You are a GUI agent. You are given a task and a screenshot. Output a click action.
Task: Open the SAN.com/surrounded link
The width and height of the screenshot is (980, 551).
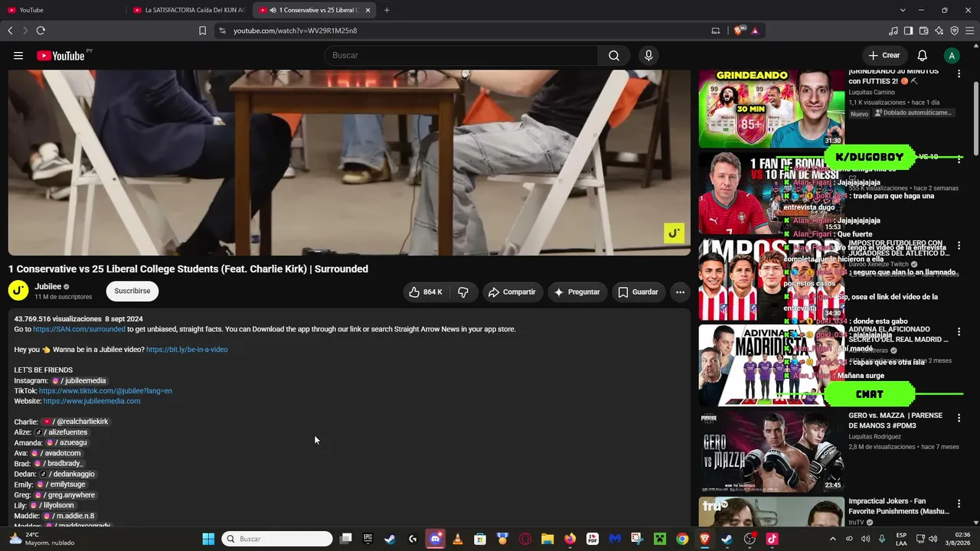point(79,329)
